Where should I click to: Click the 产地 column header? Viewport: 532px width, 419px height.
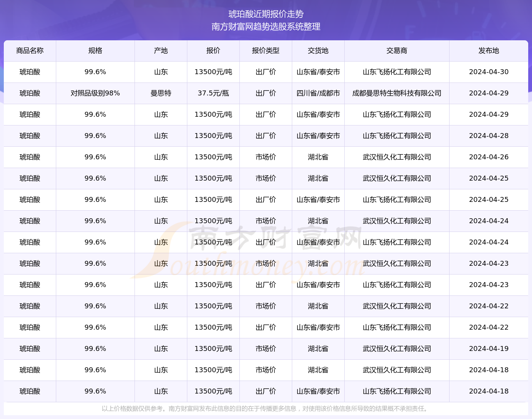pyautogui.click(x=161, y=51)
